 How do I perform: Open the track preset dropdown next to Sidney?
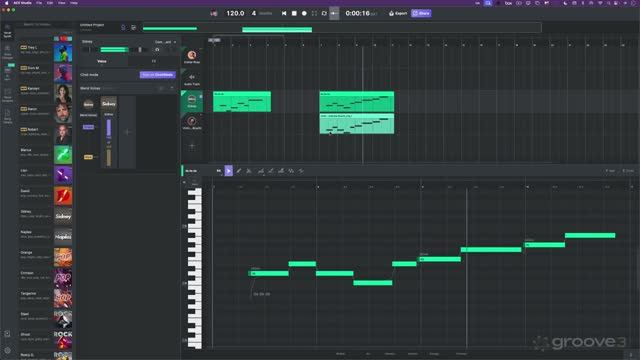click(165, 42)
